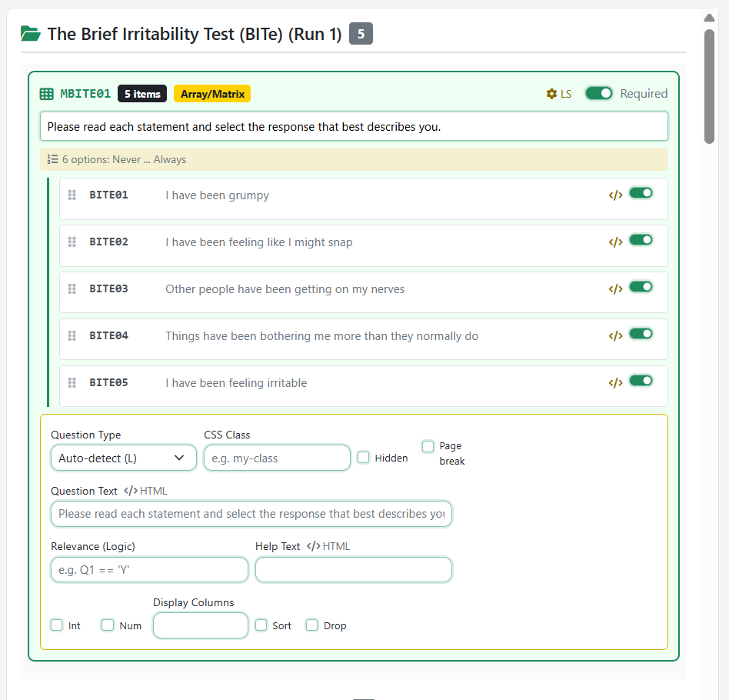729x700 pixels.
Task: Click the Brief Irritability Test group title
Action: [195, 34]
